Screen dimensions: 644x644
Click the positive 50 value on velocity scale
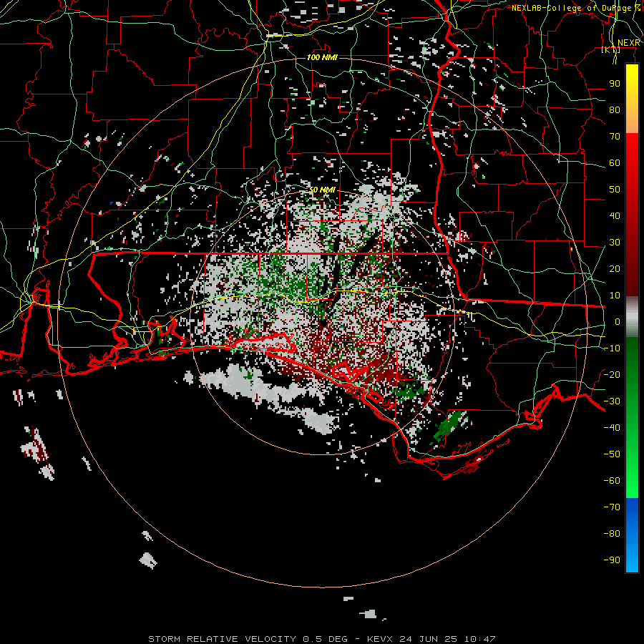pos(615,190)
